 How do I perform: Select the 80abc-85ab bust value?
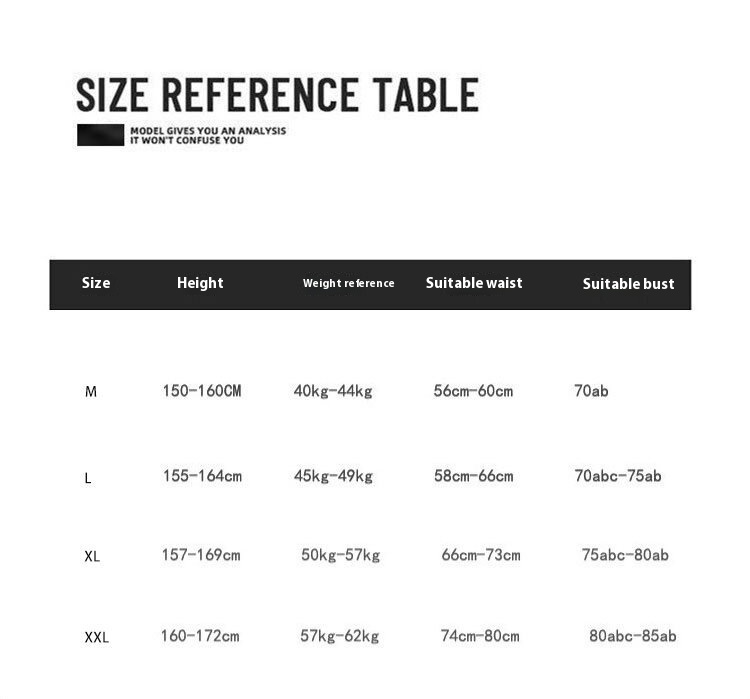click(633, 635)
